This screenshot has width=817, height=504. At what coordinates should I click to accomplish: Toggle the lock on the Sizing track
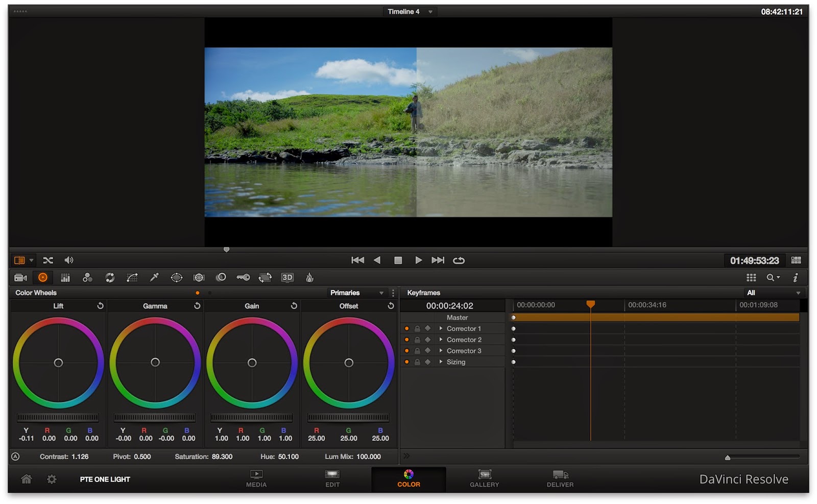pyautogui.click(x=418, y=362)
